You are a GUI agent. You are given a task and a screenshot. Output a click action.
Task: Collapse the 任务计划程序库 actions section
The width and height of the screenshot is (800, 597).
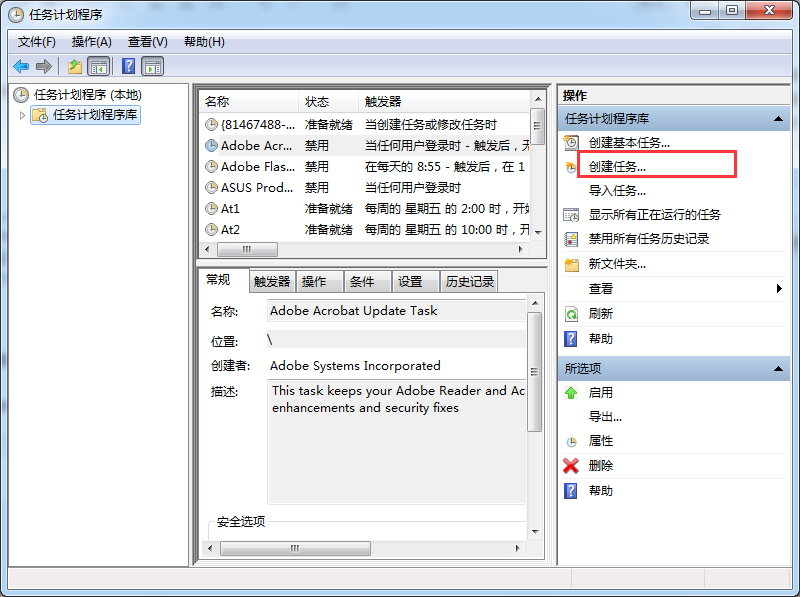778,119
